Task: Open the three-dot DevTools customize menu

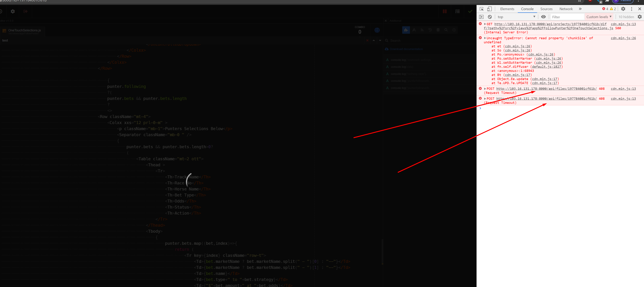Action: [x=632, y=9]
